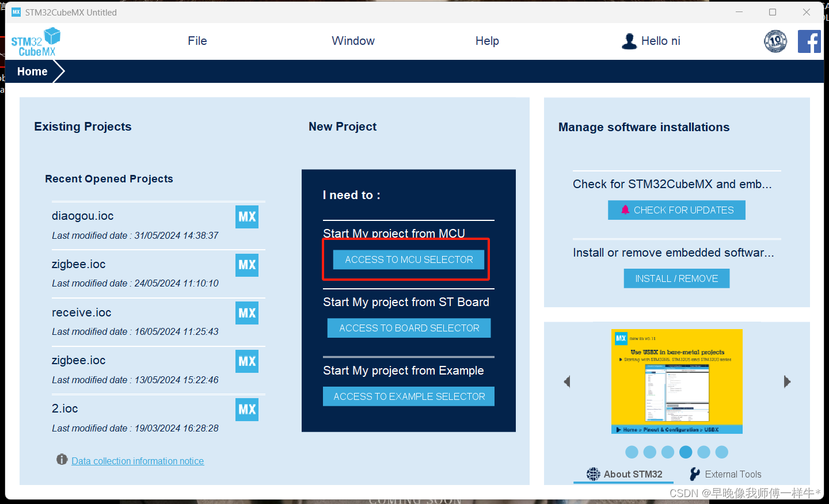This screenshot has width=829, height=504.
Task: Go to the Home breadcrumb
Action: tap(32, 71)
